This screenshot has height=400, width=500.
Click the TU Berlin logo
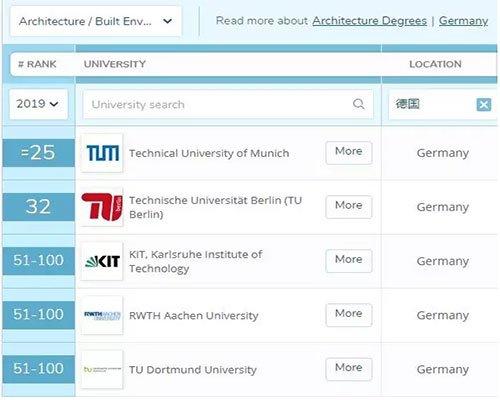[x=102, y=207]
